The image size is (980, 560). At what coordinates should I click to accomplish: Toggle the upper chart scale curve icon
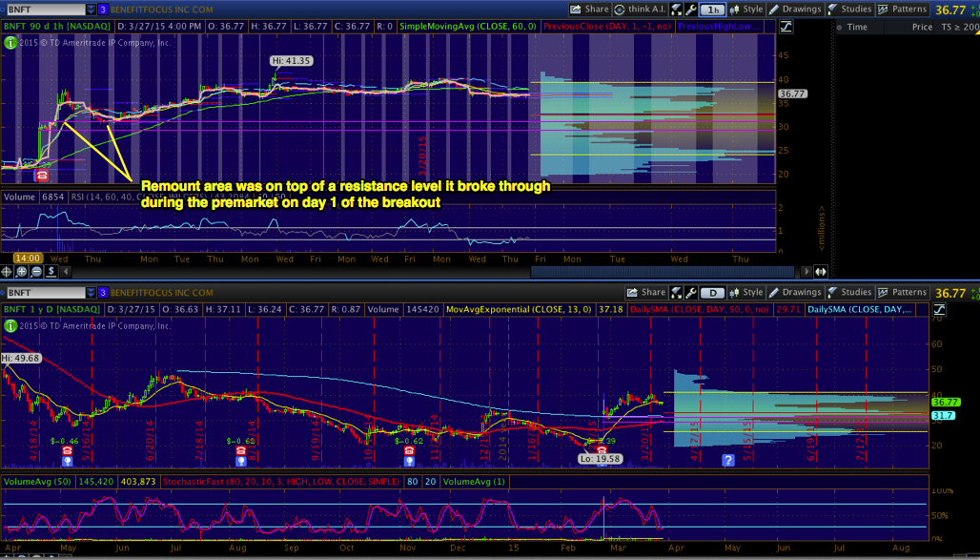(x=785, y=26)
